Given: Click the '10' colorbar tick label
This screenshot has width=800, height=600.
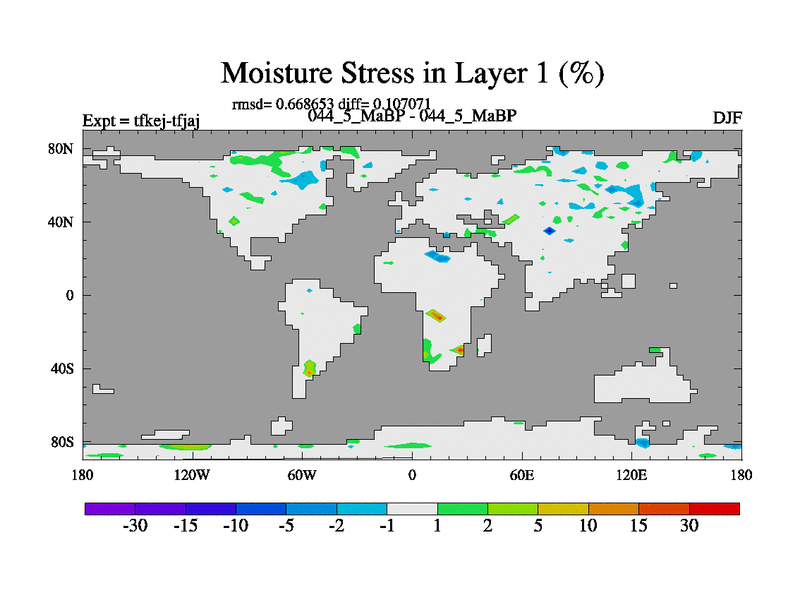Looking at the screenshot, I should [x=588, y=526].
